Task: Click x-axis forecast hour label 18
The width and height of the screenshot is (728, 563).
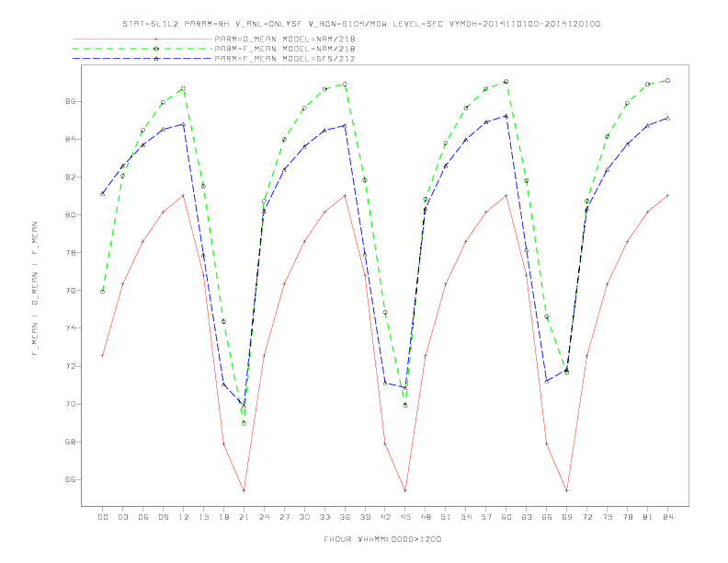Action: [x=223, y=517]
